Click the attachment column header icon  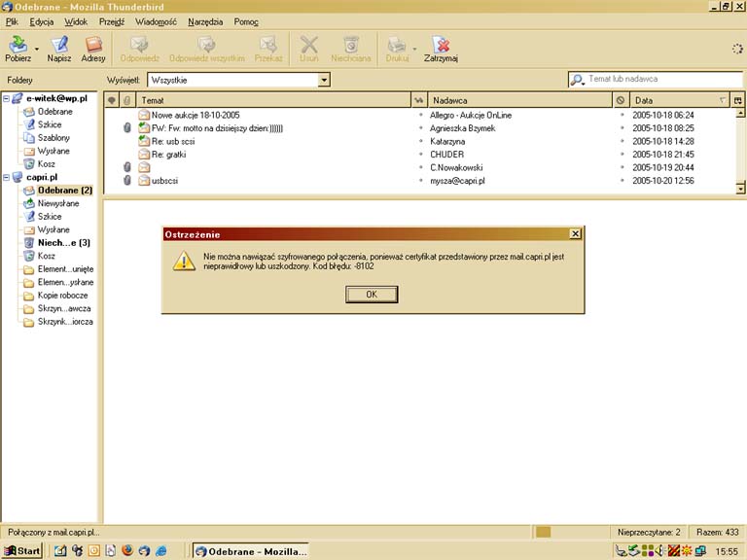coord(126,100)
